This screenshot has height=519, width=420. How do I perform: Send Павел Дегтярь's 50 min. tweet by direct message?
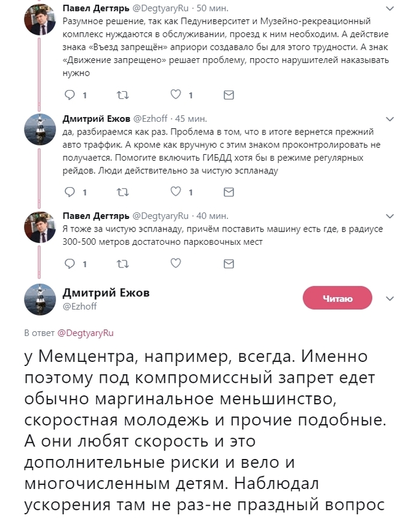[x=229, y=95]
